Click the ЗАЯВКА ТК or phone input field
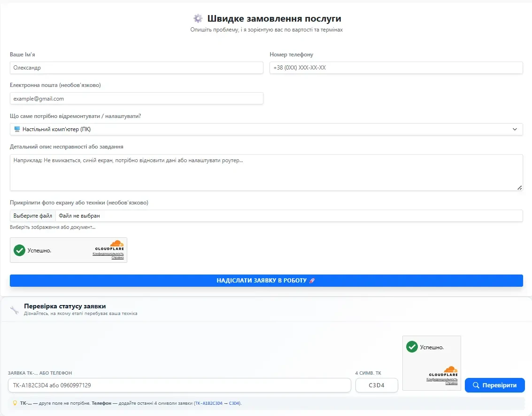Image resolution: width=532 pixels, height=416 pixels. (x=179, y=385)
